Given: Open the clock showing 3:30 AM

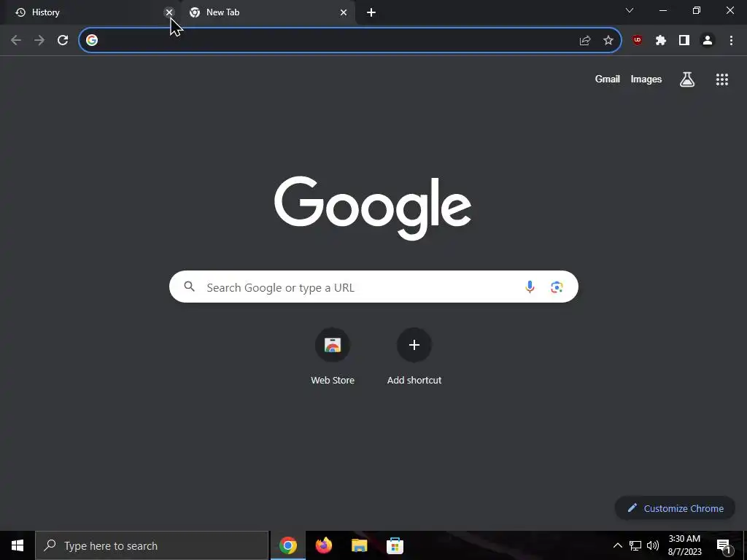Looking at the screenshot, I should click(x=684, y=545).
